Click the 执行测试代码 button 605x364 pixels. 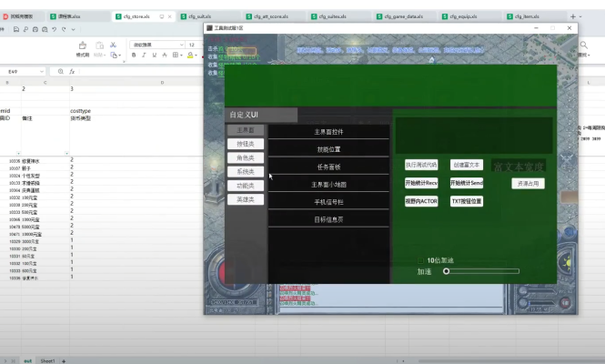click(421, 165)
